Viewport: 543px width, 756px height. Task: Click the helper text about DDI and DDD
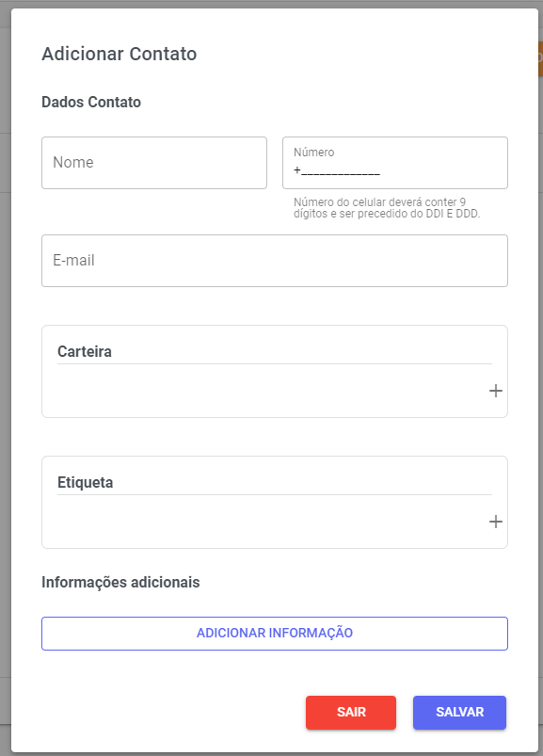(x=387, y=208)
